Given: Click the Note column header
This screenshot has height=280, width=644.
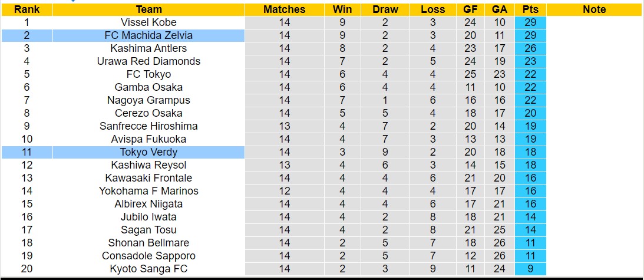Looking at the screenshot, I should point(594,9).
